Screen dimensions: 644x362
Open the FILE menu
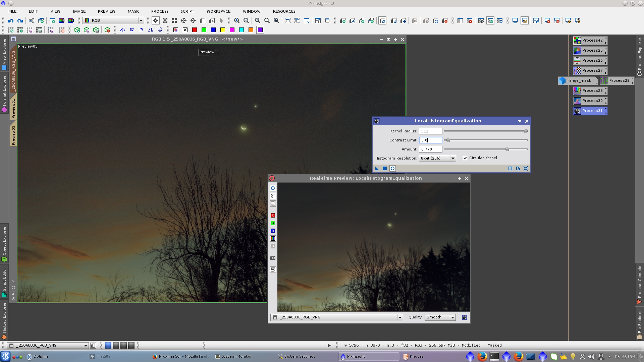coord(12,11)
